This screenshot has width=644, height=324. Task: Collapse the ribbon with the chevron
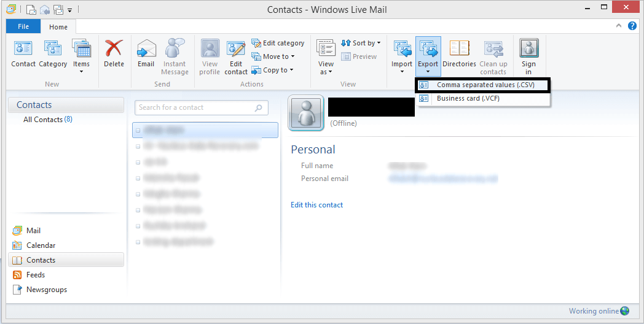pos(619,26)
